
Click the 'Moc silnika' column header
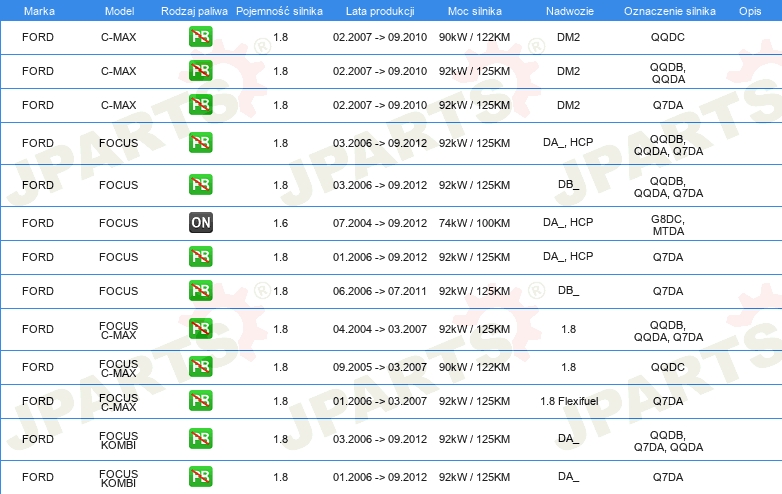(475, 11)
